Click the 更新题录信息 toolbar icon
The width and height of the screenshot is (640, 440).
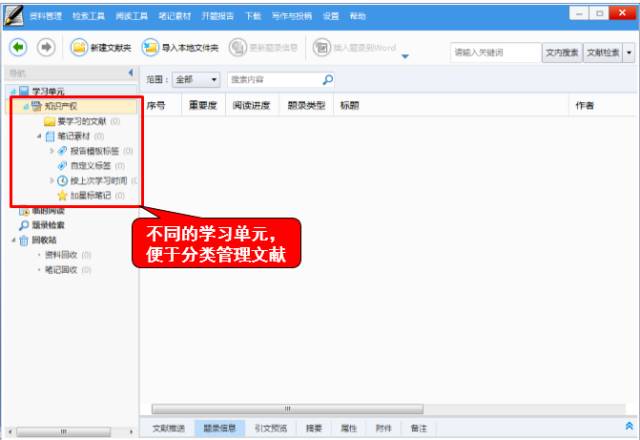pos(238,48)
